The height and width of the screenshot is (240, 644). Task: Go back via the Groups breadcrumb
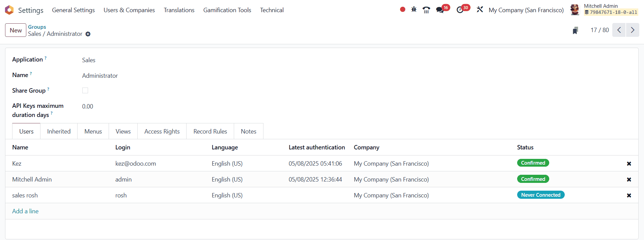click(37, 27)
